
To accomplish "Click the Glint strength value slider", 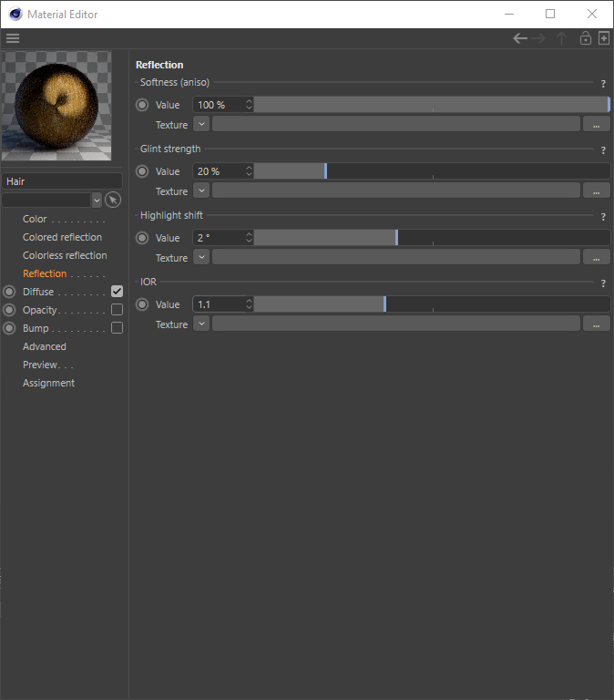I will coord(432,171).
